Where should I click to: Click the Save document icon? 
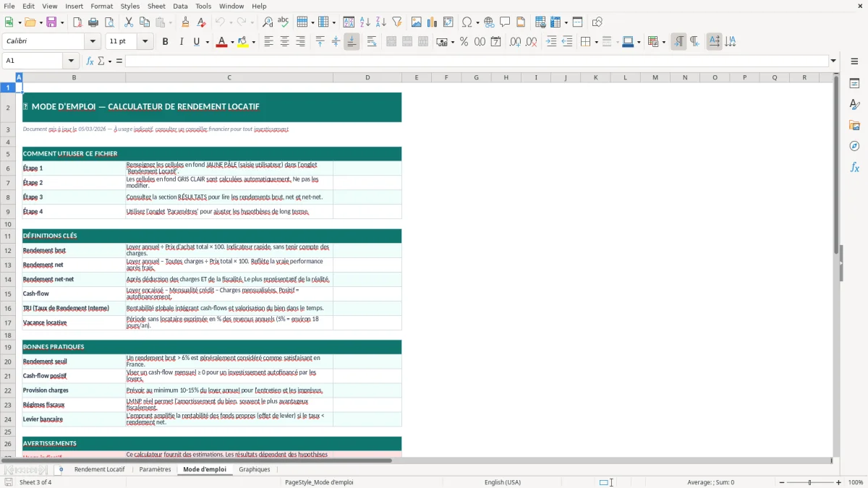click(x=51, y=22)
